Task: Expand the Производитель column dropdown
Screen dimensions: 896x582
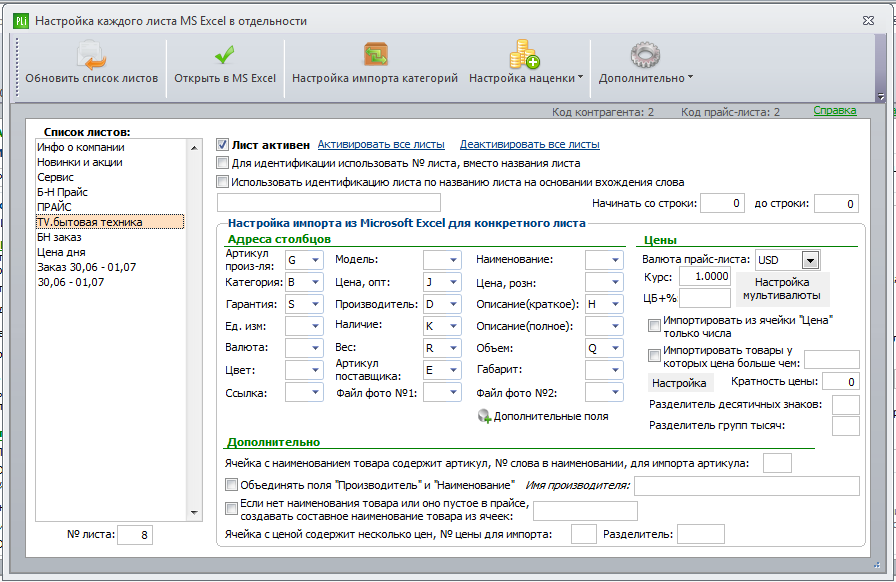Action: (454, 304)
